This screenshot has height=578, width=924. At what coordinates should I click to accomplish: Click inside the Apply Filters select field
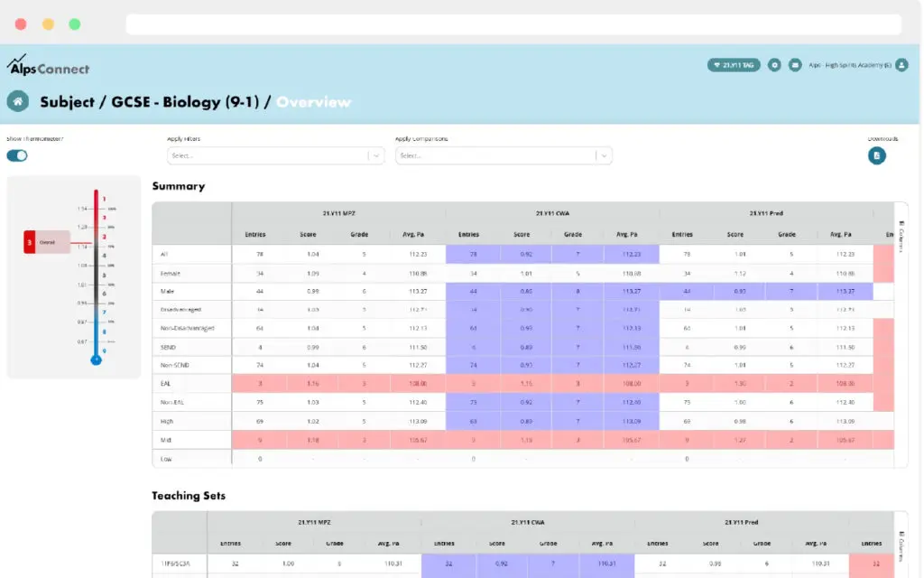click(266, 155)
